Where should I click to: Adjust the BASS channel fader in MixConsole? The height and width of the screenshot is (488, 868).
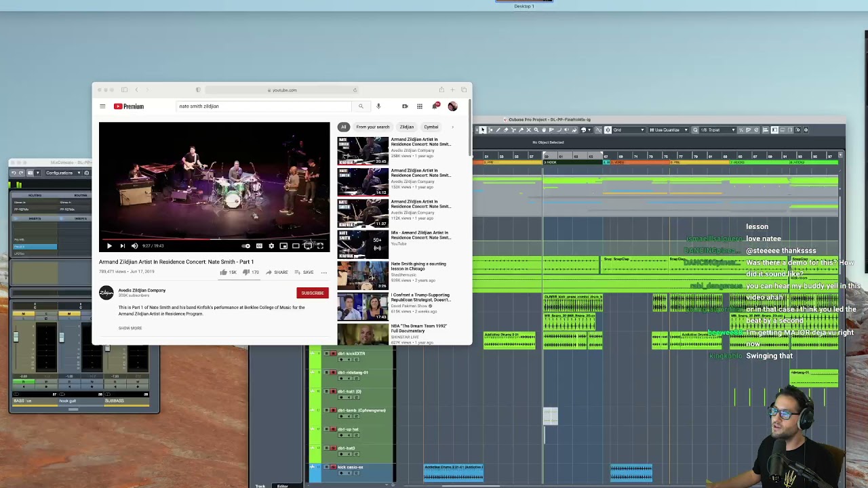pyautogui.click(x=16, y=337)
